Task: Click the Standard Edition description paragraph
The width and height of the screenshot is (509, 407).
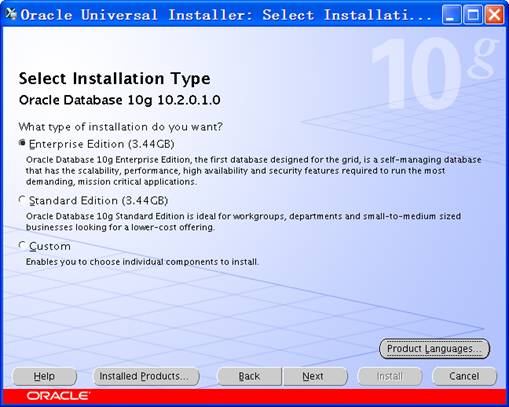Action: pos(243,222)
